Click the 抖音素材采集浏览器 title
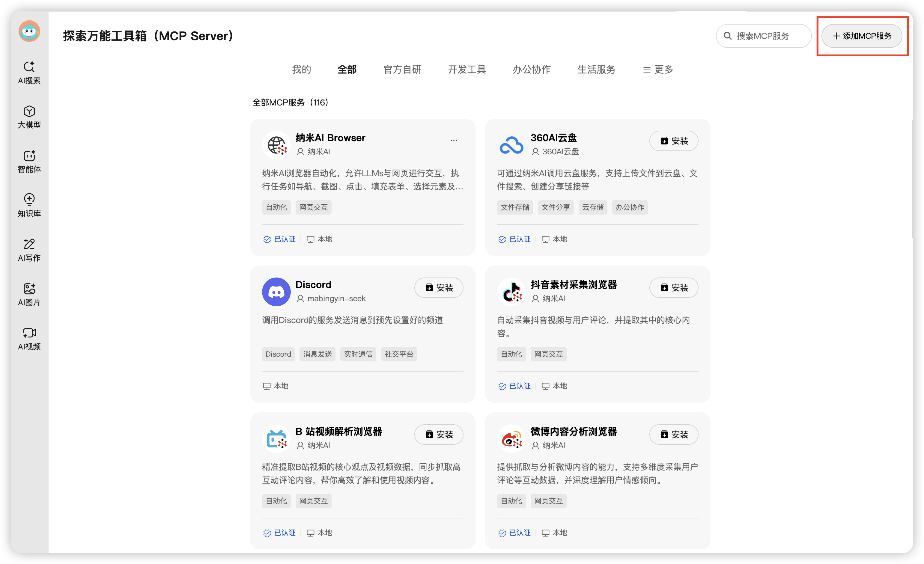Image resolution: width=924 pixels, height=564 pixels. tap(574, 285)
